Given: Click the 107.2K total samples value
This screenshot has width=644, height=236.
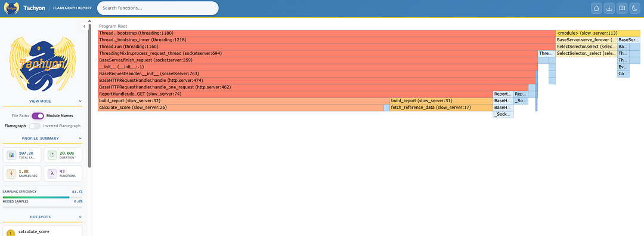Looking at the screenshot, I should pyautogui.click(x=25, y=153).
